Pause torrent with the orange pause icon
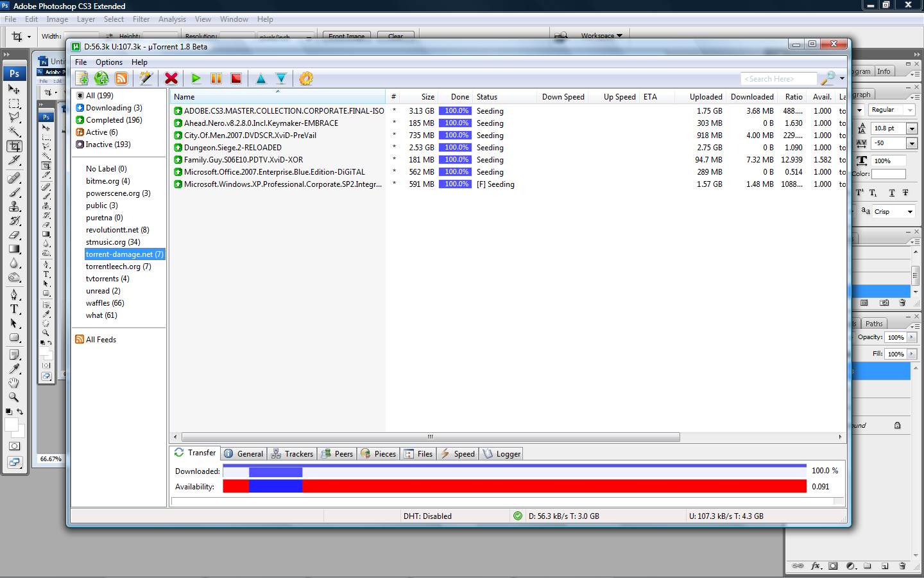This screenshot has height=578, width=924. click(216, 78)
